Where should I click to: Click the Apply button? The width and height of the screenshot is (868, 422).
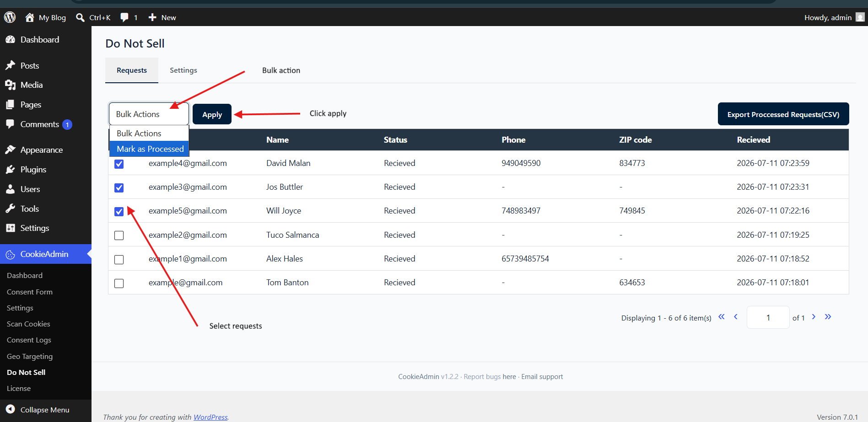(x=212, y=114)
